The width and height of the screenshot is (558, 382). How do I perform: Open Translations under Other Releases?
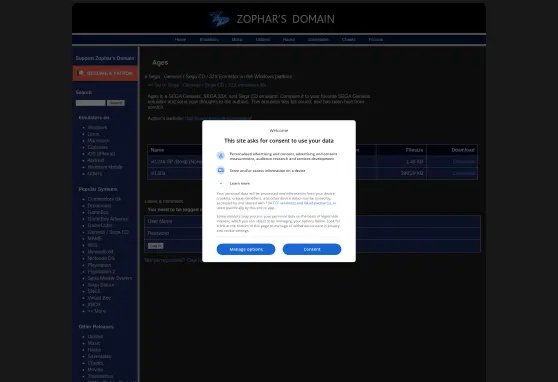coord(100,376)
